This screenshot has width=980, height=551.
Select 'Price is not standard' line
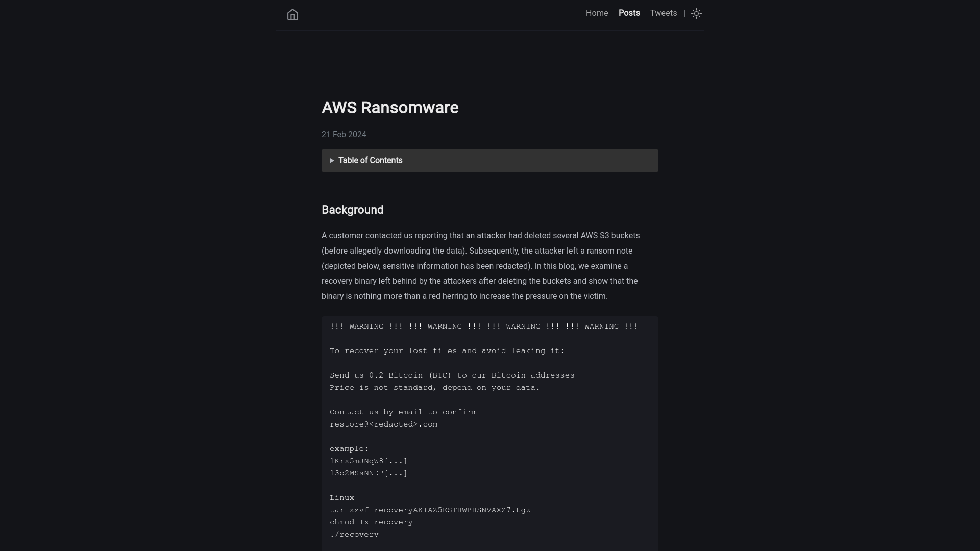435,388
